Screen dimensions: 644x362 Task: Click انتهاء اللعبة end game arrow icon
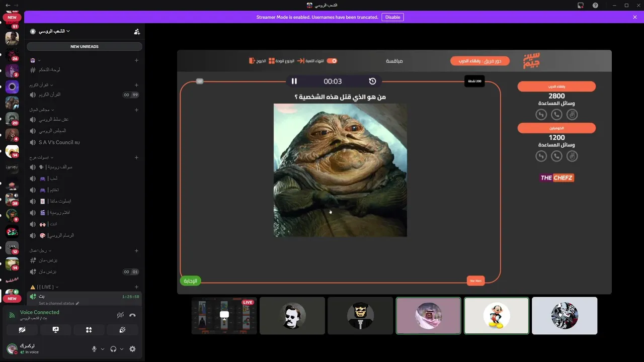[x=300, y=61]
